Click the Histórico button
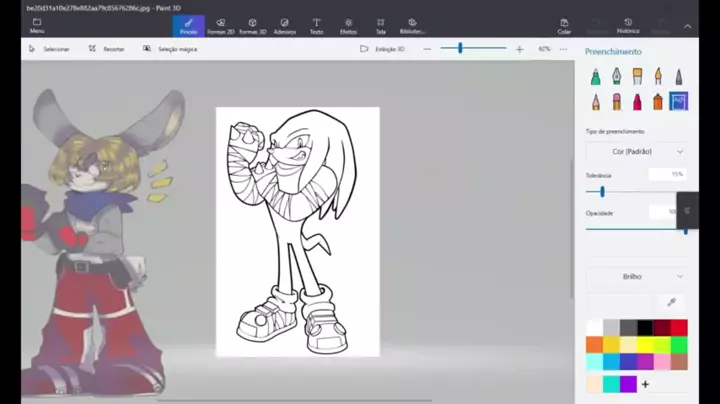This screenshot has height=404, width=720. (x=628, y=25)
